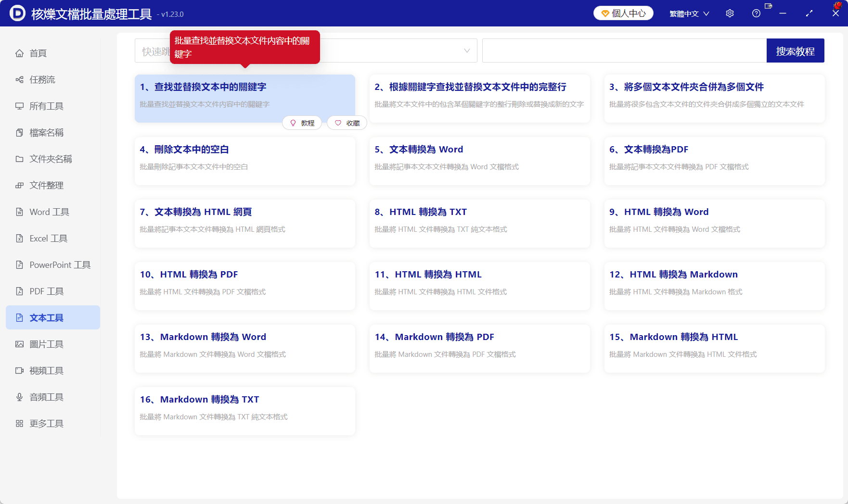Click the 圖片工具 image icon
Image resolution: width=848 pixels, height=504 pixels.
pyautogui.click(x=19, y=344)
